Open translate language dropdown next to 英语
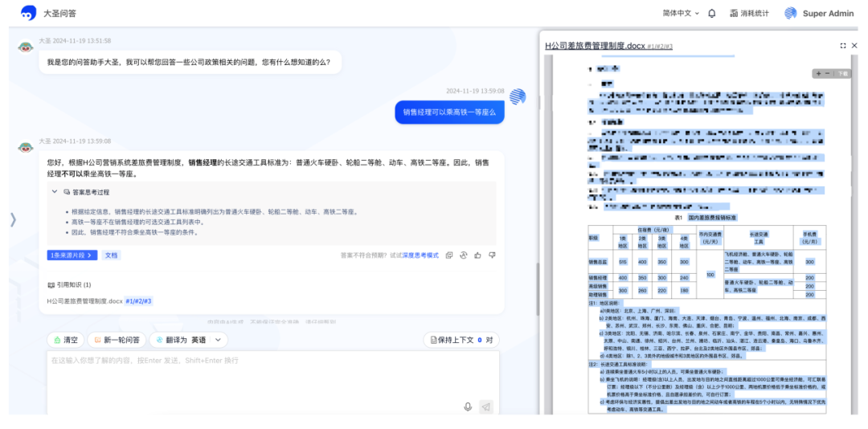 218,340
